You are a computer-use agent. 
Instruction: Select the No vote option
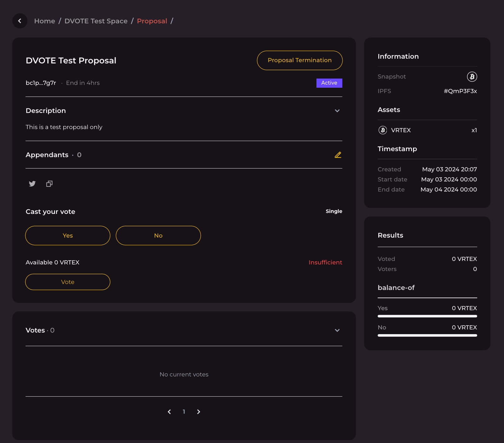coord(158,236)
